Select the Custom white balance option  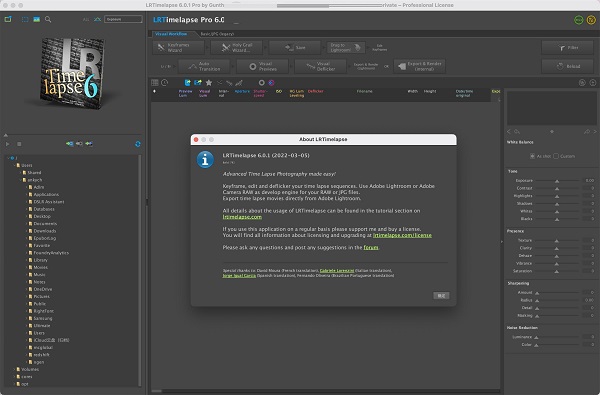(556, 156)
